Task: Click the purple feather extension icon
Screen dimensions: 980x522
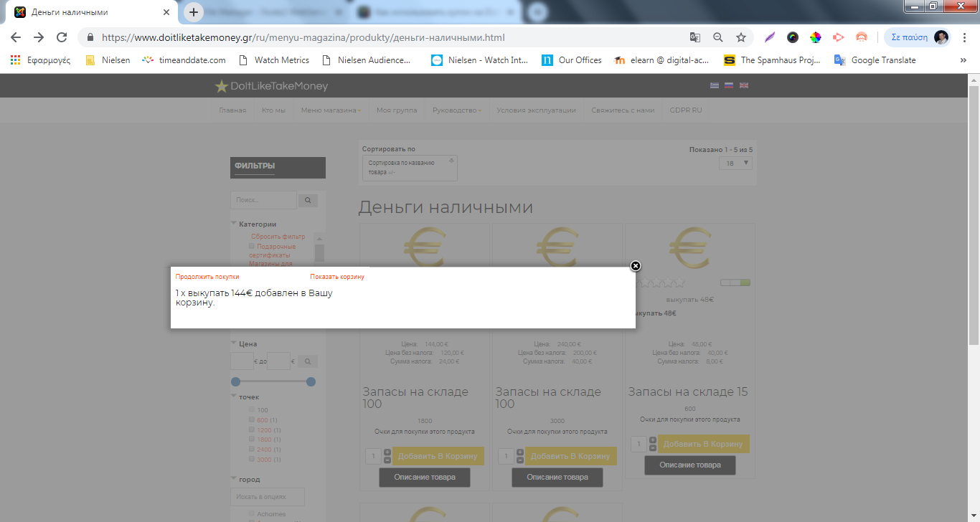Action: [770, 37]
